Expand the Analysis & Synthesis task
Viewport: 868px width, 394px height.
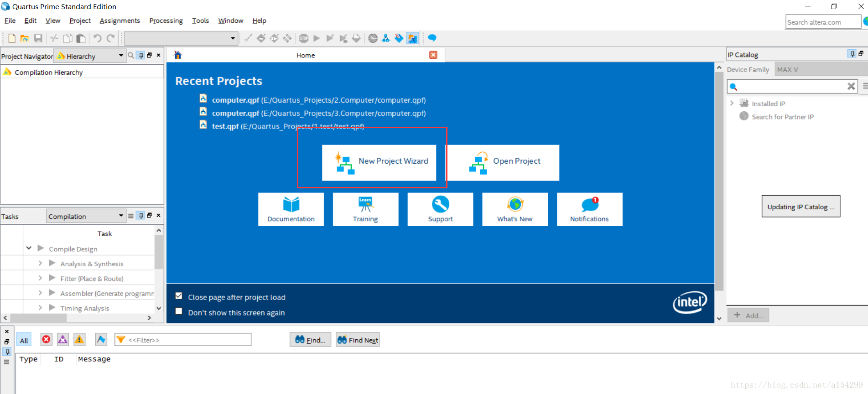tap(40, 263)
